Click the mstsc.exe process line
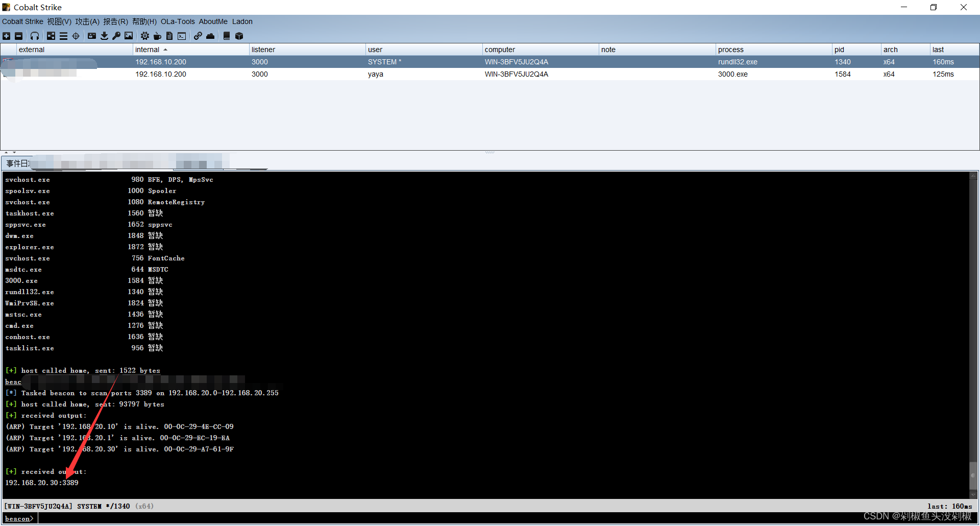 pyautogui.click(x=84, y=314)
